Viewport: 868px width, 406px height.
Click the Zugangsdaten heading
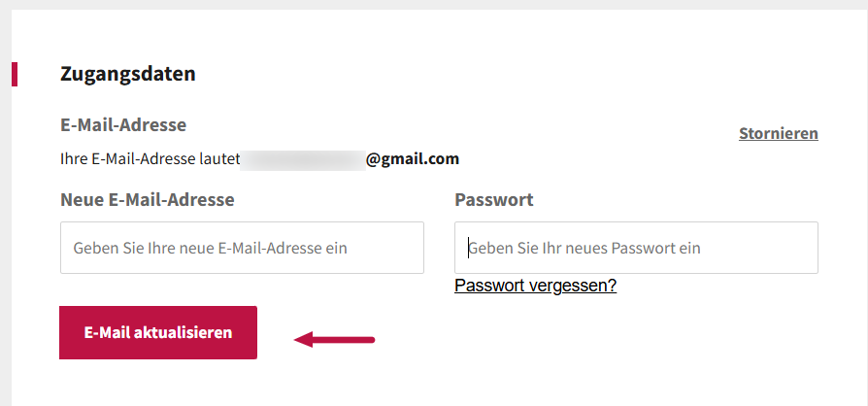coord(128,74)
